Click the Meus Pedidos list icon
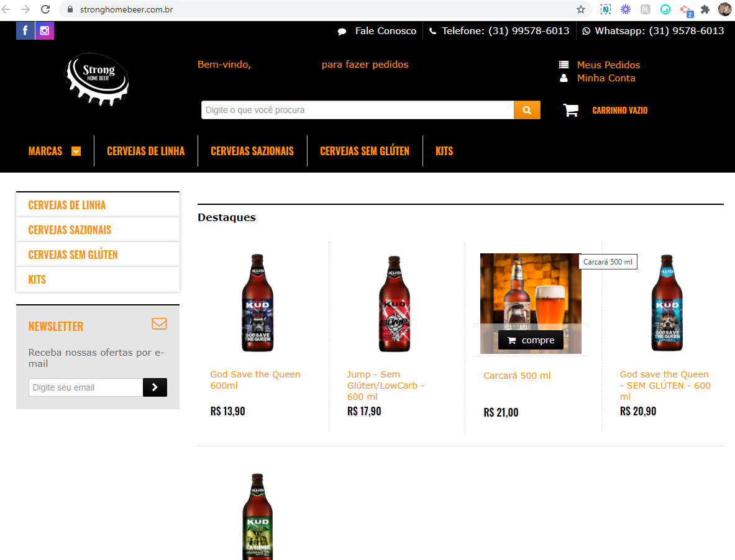735x560 pixels. [x=564, y=65]
